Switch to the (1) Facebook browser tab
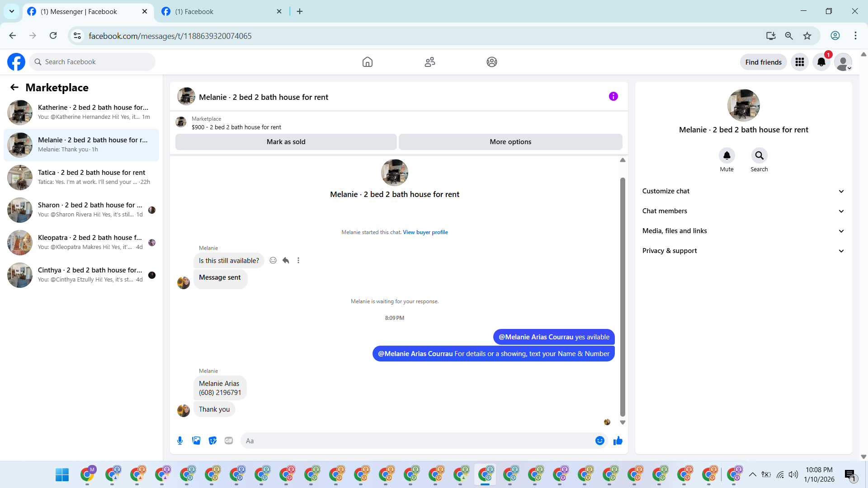This screenshot has width=868, height=488. click(x=222, y=11)
